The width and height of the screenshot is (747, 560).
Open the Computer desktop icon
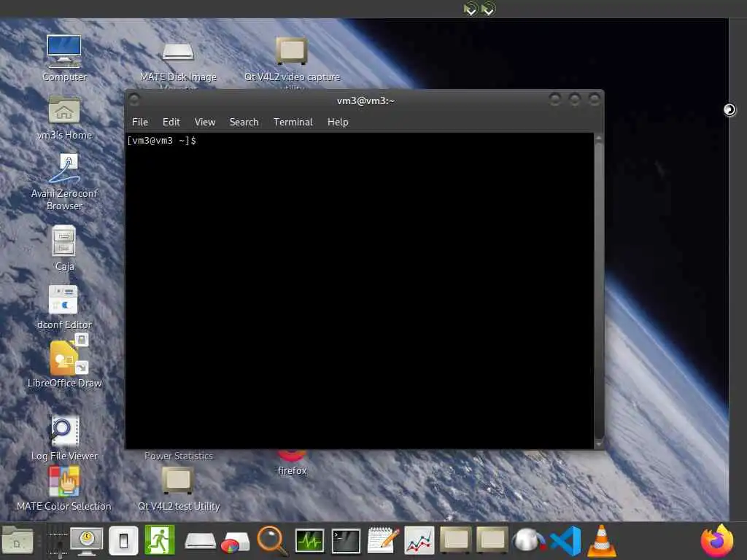pyautogui.click(x=64, y=52)
